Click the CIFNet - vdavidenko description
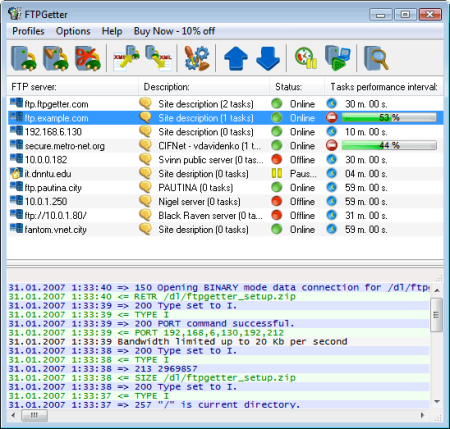The height and width of the screenshot is (429, 450). [209, 146]
